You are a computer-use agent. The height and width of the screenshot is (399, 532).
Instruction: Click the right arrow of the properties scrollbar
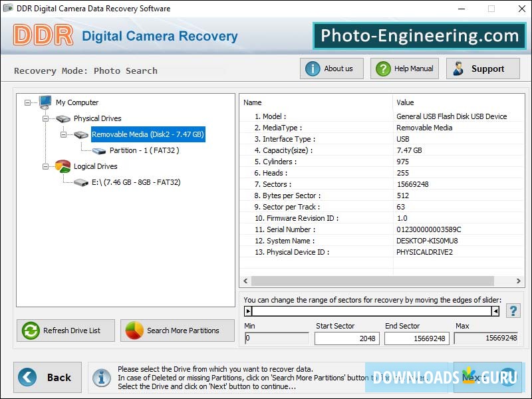pyautogui.click(x=520, y=281)
